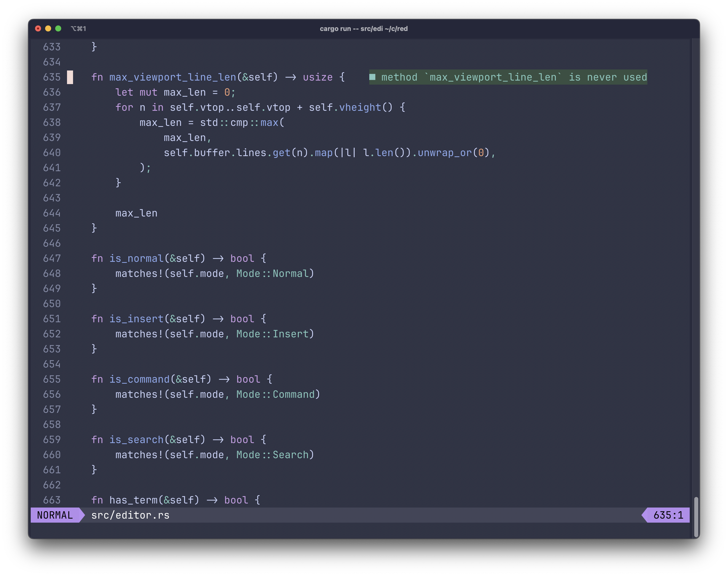The image size is (728, 576).
Task: Click the is_command function name
Action: [x=139, y=379]
